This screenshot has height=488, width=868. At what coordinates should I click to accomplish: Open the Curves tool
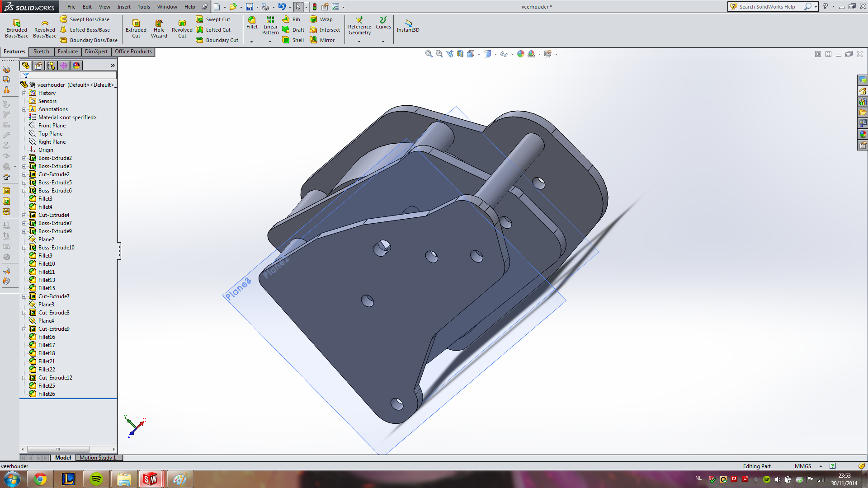pos(383,23)
